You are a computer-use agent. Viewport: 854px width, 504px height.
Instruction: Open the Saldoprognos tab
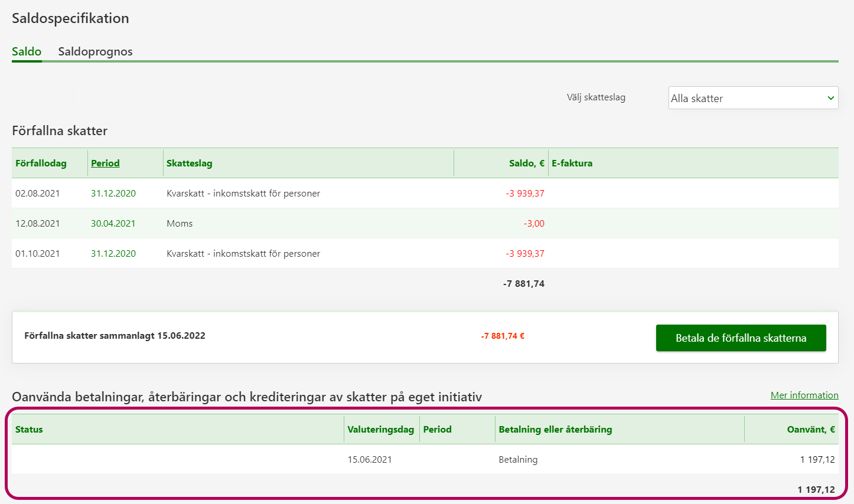click(95, 51)
